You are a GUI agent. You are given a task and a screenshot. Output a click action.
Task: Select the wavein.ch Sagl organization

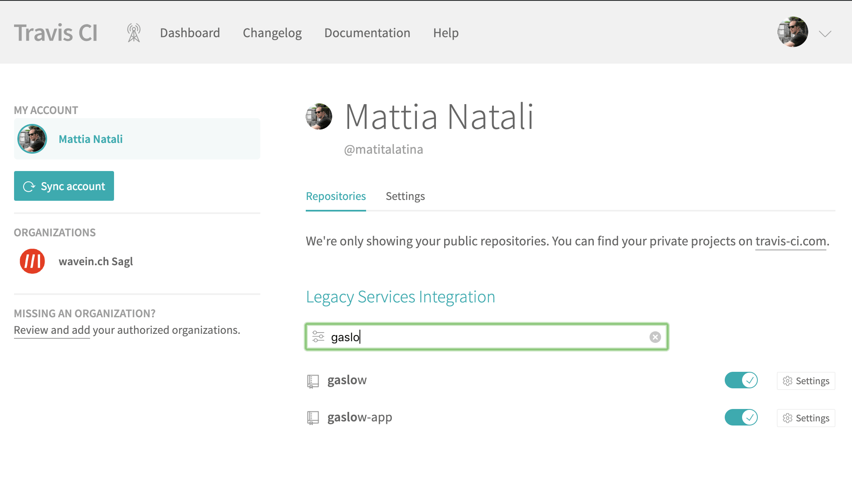click(96, 262)
